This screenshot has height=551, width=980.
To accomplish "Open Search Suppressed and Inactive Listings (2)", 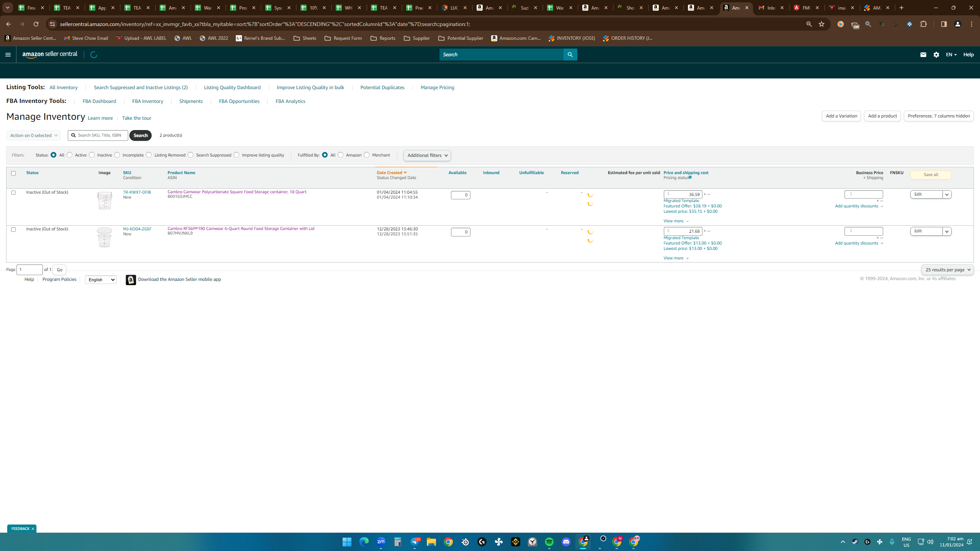I will (x=141, y=88).
